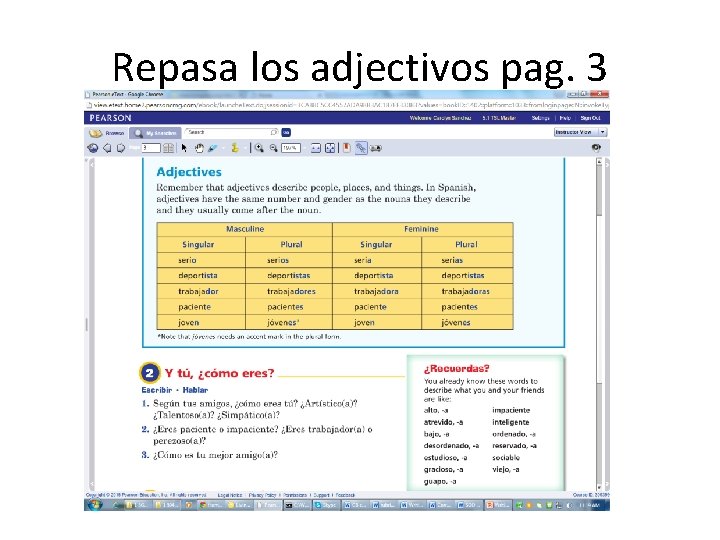Click the Feedback footer link
This screenshot has width=720, height=540.
click(345, 495)
